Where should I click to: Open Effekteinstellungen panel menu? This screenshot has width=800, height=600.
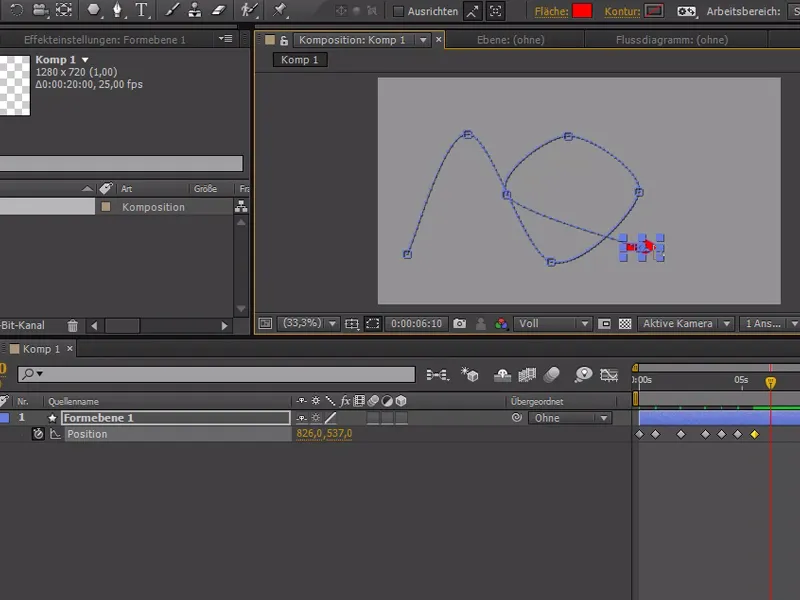226,39
